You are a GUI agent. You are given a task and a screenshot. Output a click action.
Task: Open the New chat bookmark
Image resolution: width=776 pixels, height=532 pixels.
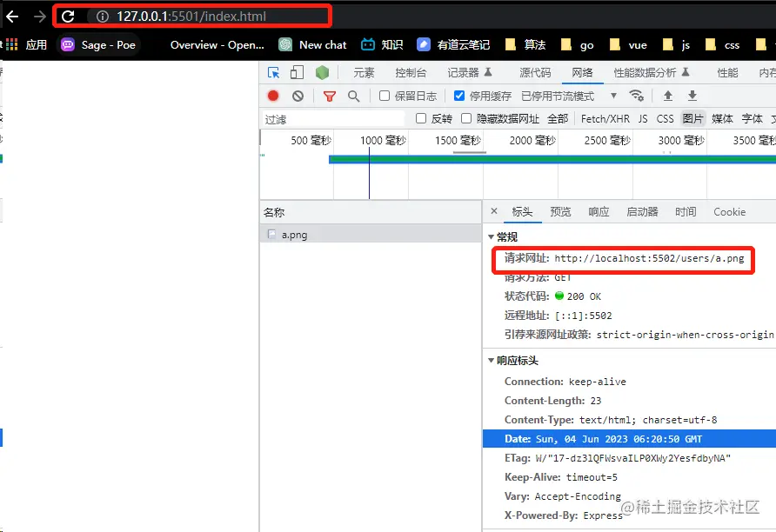[313, 45]
